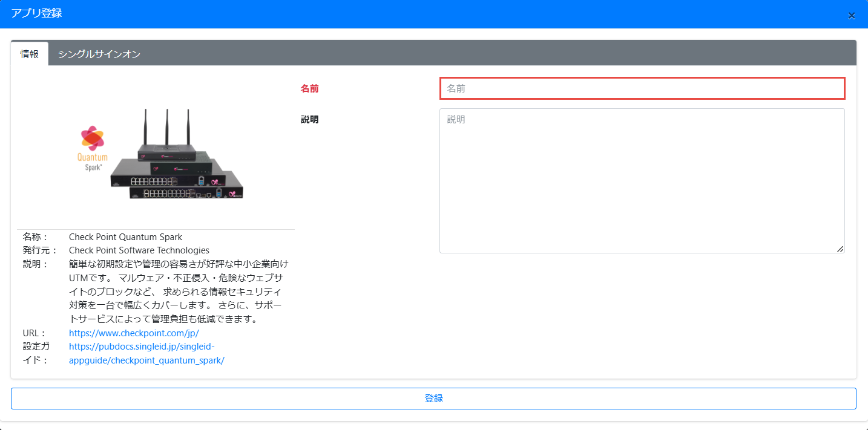
Task: Click the 発行元 label
Action: [x=39, y=250]
